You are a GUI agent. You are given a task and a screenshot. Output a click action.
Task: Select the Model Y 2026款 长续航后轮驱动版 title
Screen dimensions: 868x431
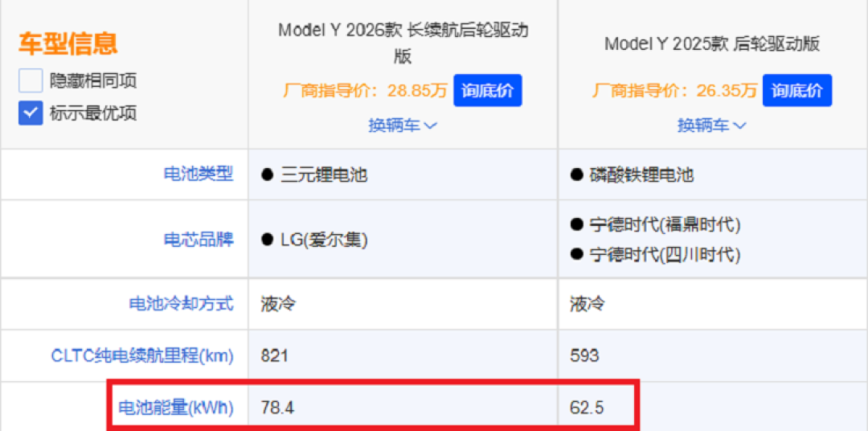[x=403, y=43]
